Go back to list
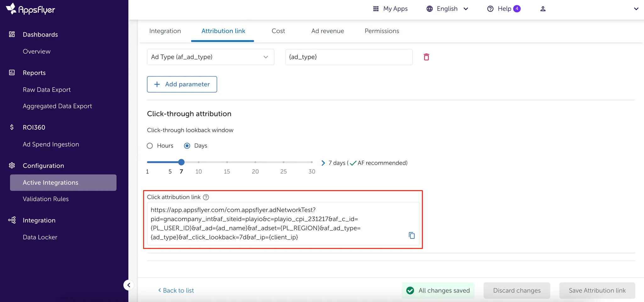Screen dimensions: 644x302 (x=176, y=290)
